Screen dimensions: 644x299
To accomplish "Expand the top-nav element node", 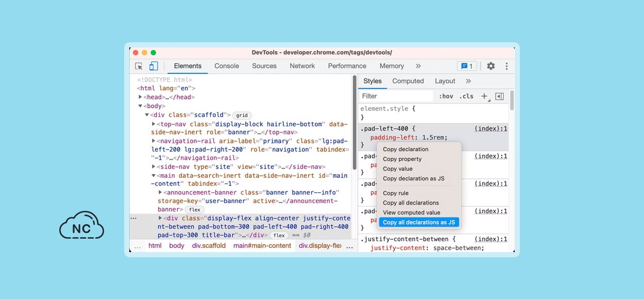I will pyautogui.click(x=154, y=124).
